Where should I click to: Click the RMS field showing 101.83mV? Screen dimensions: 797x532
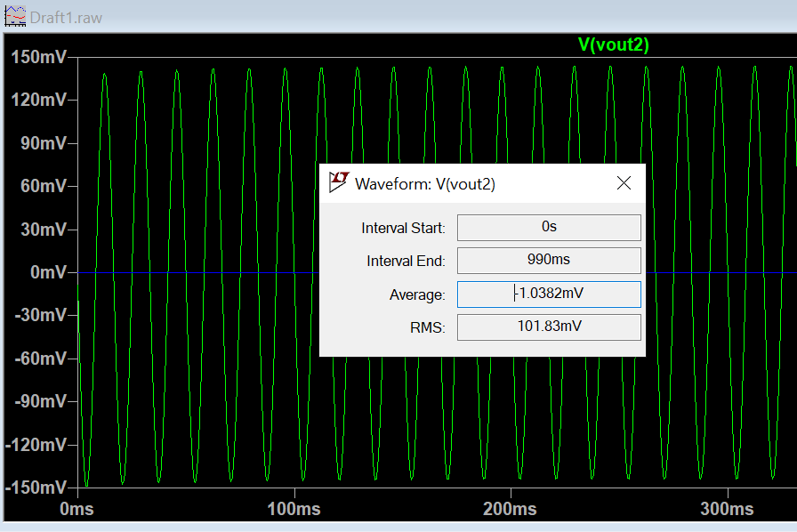coord(549,327)
